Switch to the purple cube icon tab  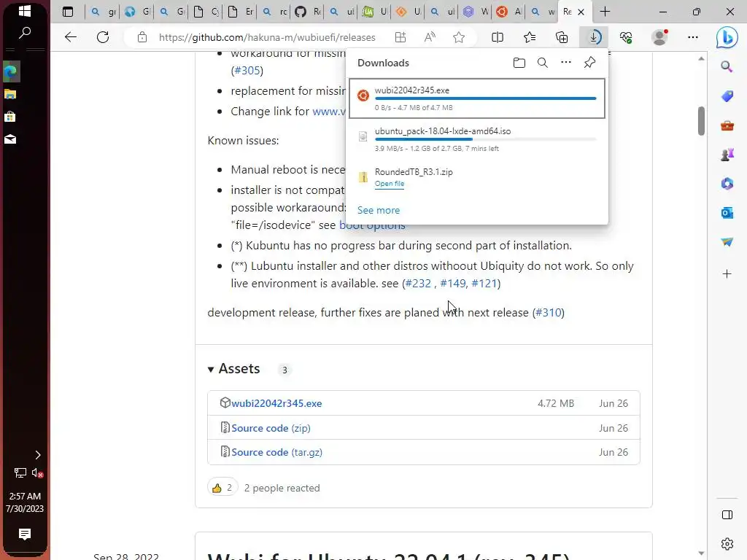tap(475, 12)
